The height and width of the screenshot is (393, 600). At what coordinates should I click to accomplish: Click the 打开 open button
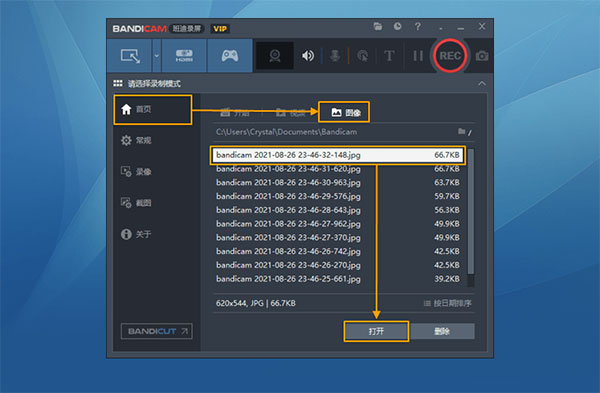(376, 331)
